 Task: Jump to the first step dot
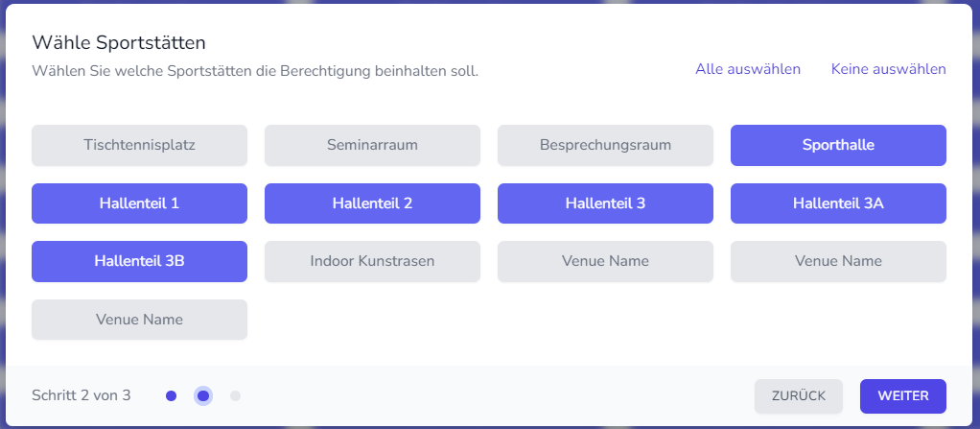pos(172,395)
